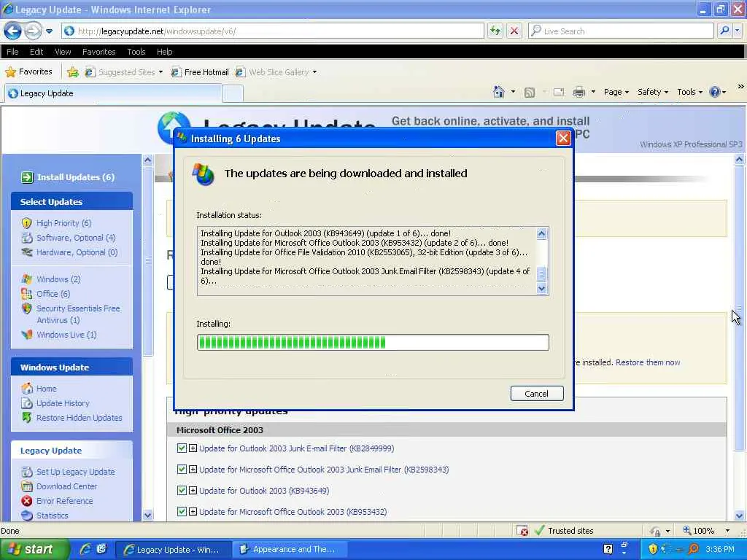Click the RSS Feeds icon
The image size is (747, 560).
pos(530,92)
